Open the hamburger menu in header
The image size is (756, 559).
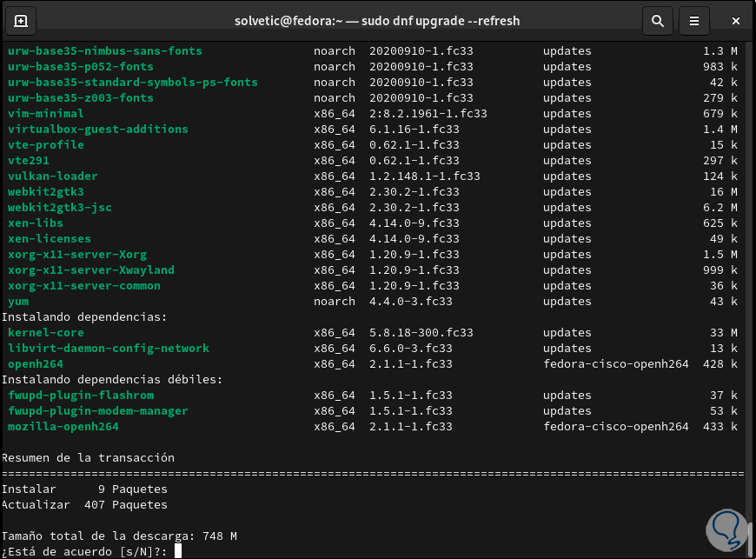693,20
